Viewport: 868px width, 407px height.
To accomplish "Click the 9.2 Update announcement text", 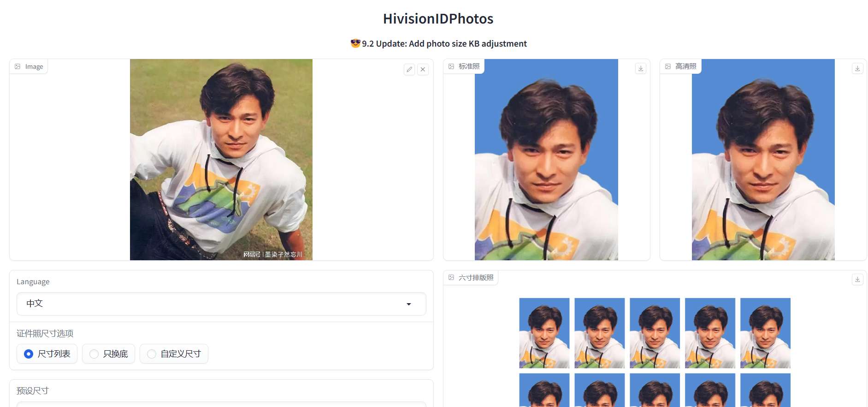I will (439, 44).
